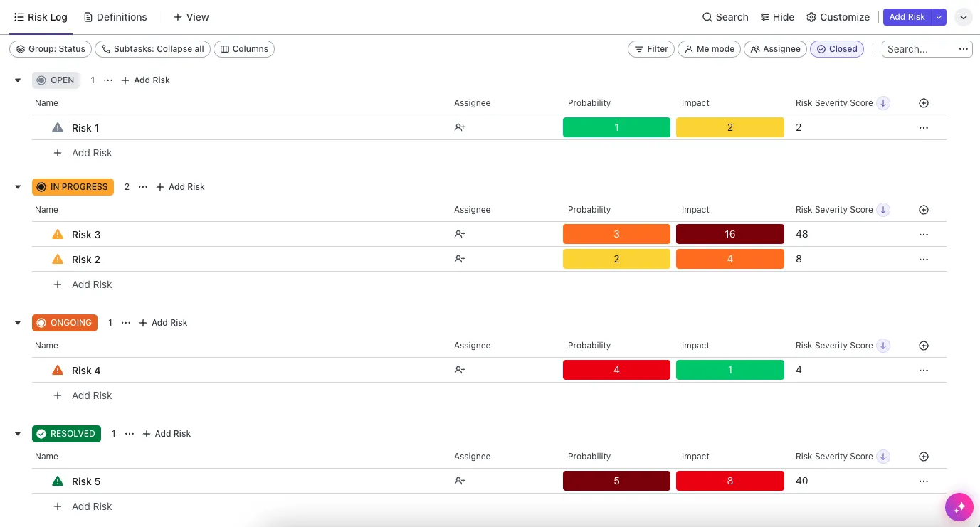The image size is (980, 527).
Task: Click the warning status icon for Risk 1
Action: 58,127
